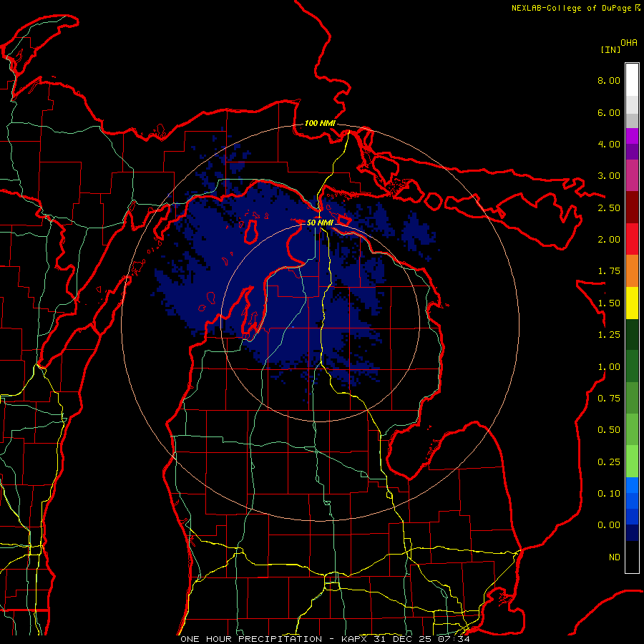Click the 0.25 legend value

click(609, 462)
